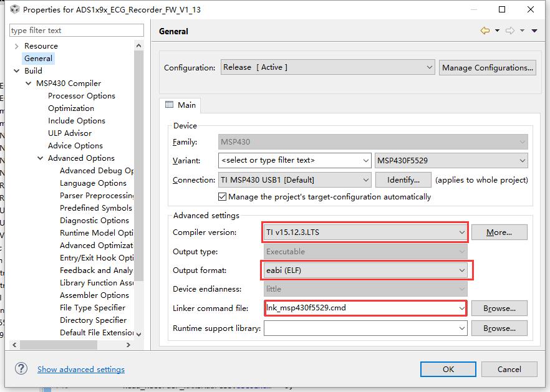Screen dimensions: 550x392
Task: Open the view menu triangle icon
Action: pos(534,31)
